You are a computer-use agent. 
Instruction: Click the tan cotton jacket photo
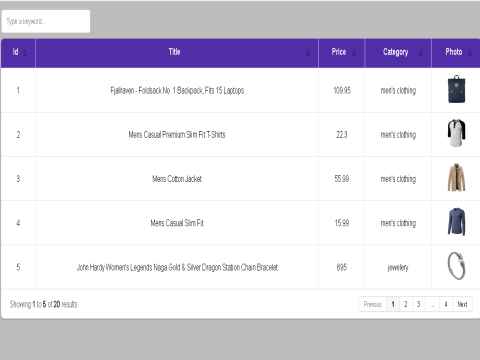(x=456, y=177)
